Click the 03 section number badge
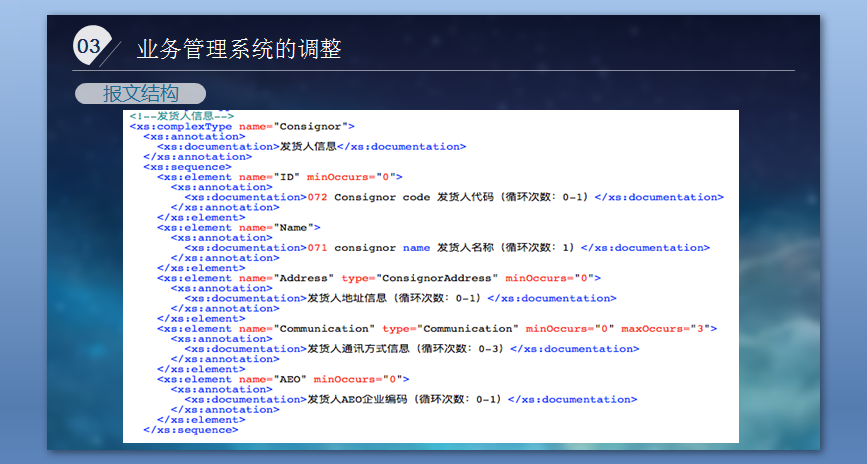 click(x=88, y=46)
